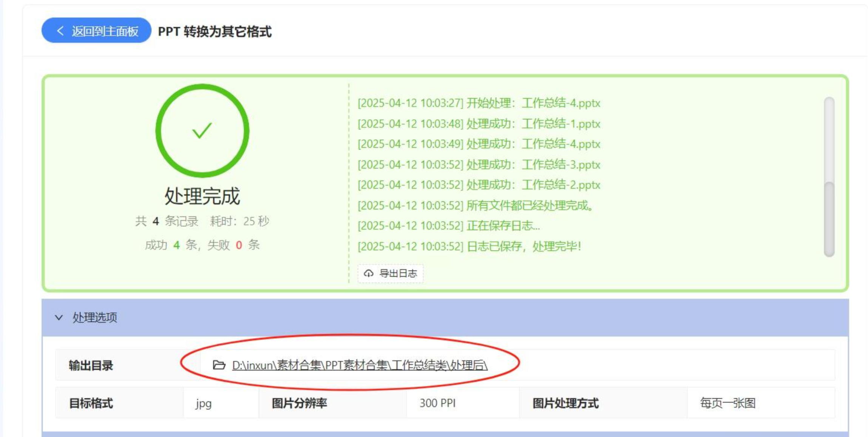Screen dimensions: 868x437
Task: Click the green checkmark success circle
Action: click(x=202, y=130)
